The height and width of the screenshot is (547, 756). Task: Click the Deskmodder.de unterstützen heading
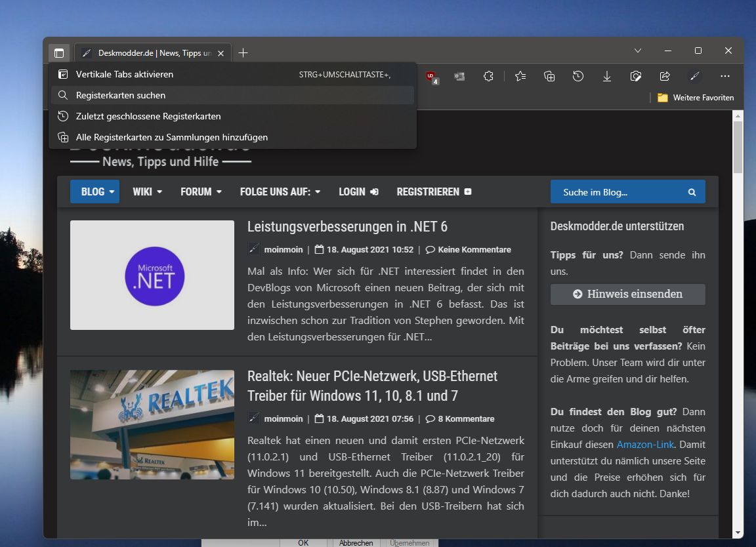pos(617,226)
